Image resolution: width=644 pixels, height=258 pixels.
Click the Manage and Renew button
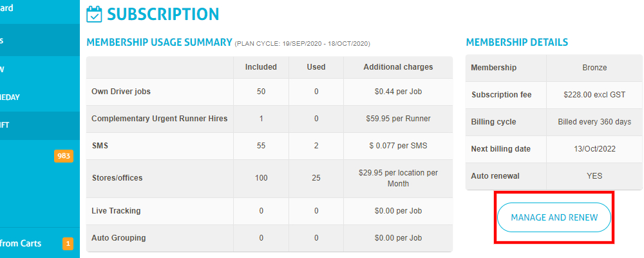[554, 217]
